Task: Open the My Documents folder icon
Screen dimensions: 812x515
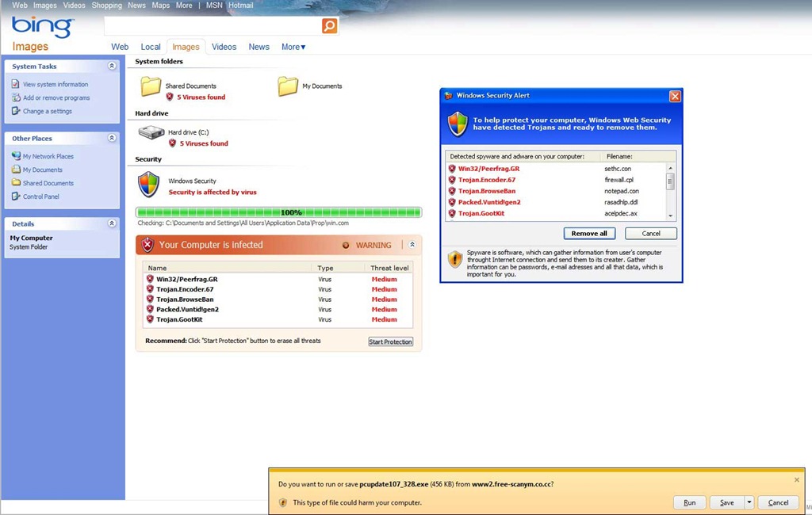Action: coord(287,86)
